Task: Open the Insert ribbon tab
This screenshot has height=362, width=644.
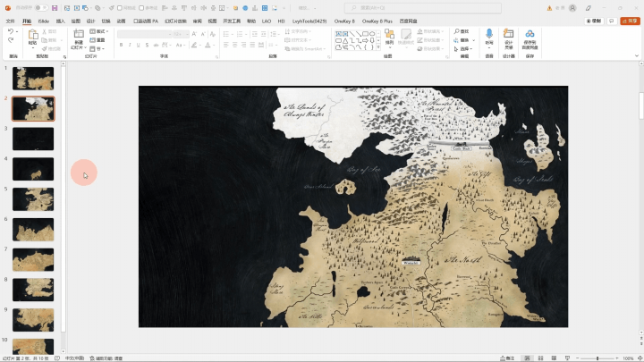Action: 60,20
